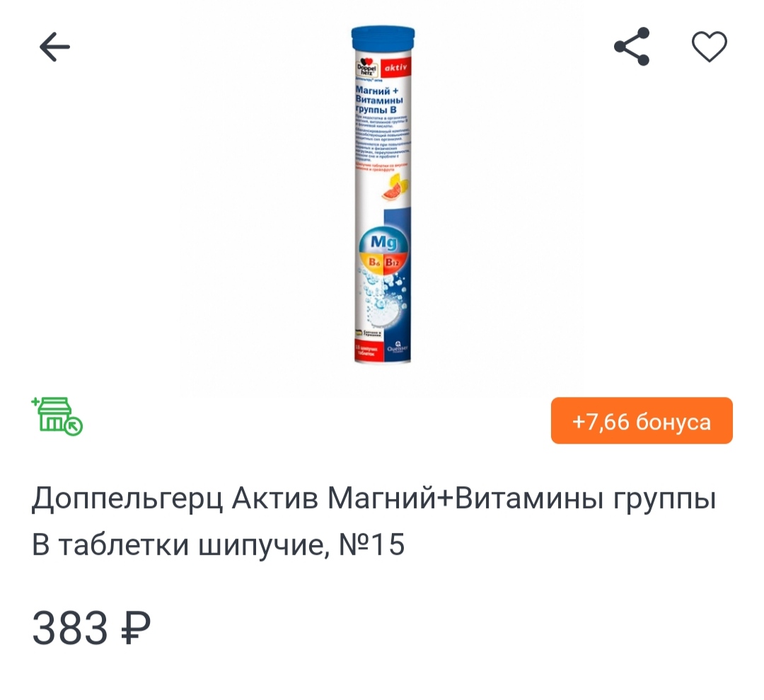Tap the grapefruit and lemon picture

pyautogui.click(x=395, y=188)
